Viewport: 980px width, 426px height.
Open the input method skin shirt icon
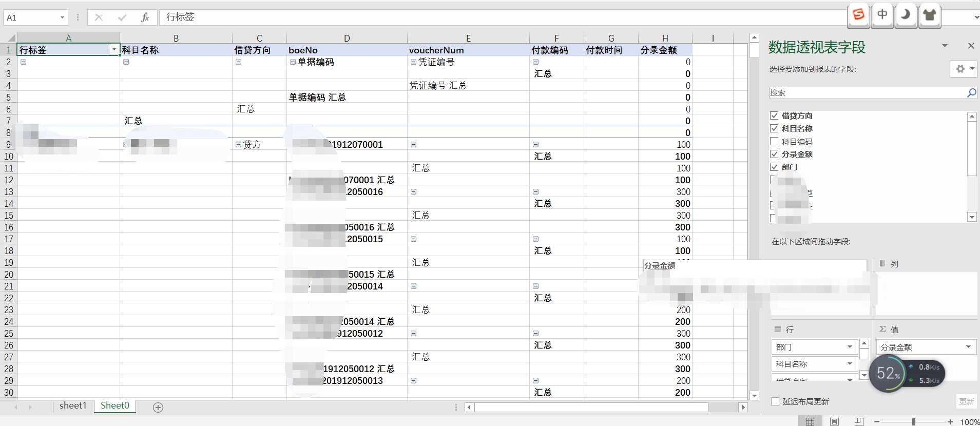tap(929, 15)
